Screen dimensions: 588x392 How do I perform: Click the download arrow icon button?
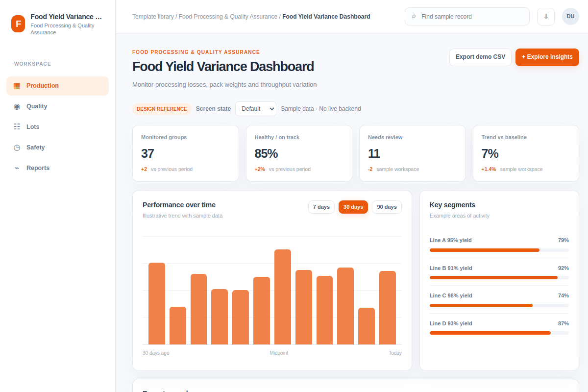(x=546, y=17)
